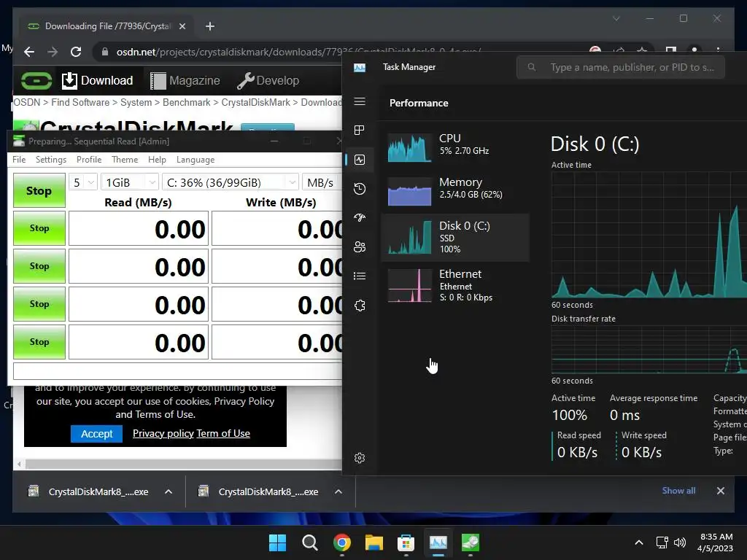Click Stop button in fourth result row
747x560 pixels.
click(39, 342)
